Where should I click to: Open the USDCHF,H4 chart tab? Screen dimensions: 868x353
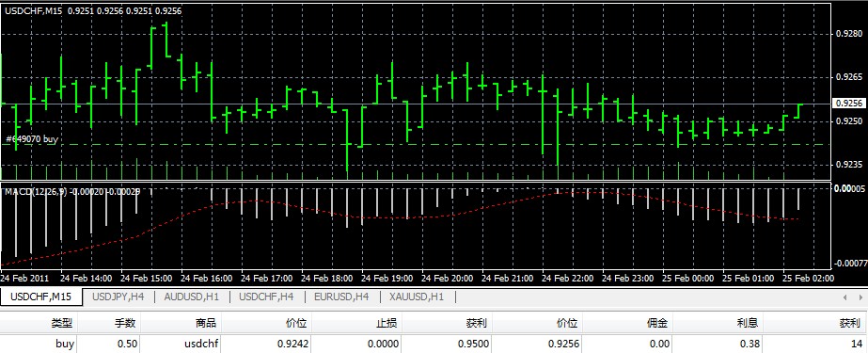pos(266,297)
